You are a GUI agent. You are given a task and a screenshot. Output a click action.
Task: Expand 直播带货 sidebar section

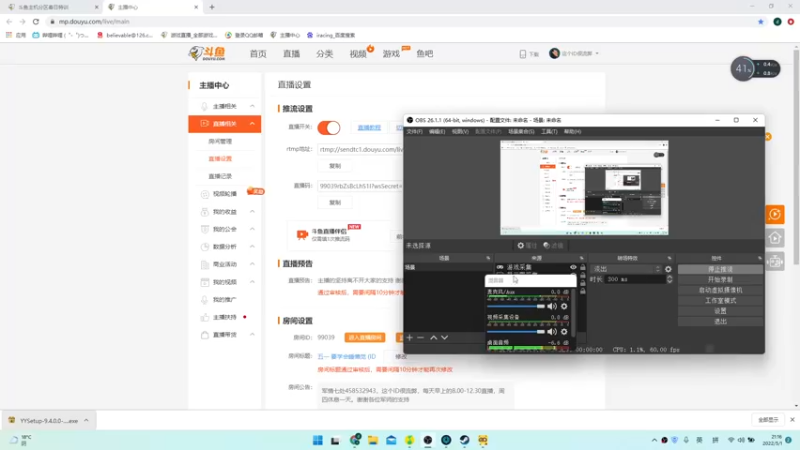tap(252, 335)
